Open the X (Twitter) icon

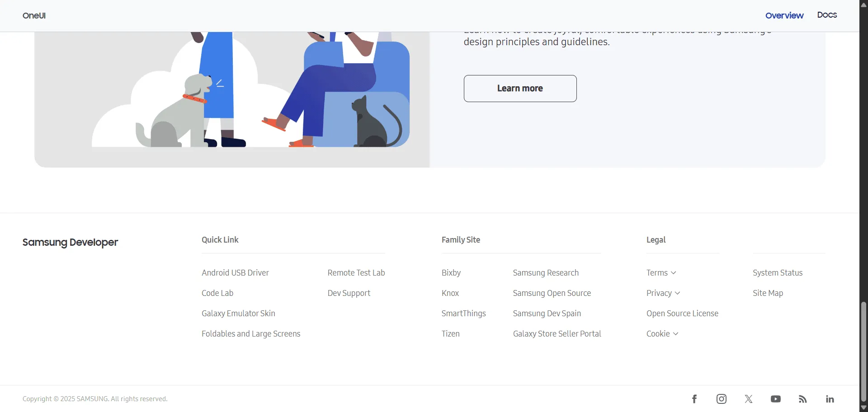[x=749, y=399]
